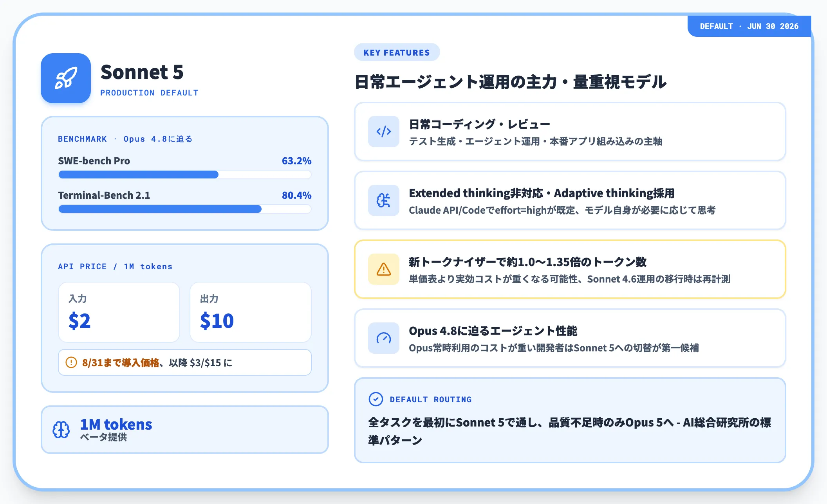
Task: Click the Terminal-Bench 2.1 progress bar
Action: click(x=185, y=209)
